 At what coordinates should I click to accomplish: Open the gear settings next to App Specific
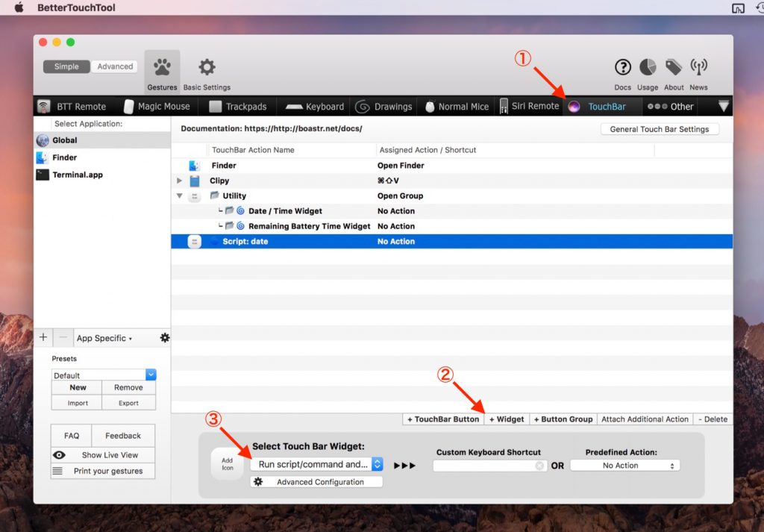point(164,338)
